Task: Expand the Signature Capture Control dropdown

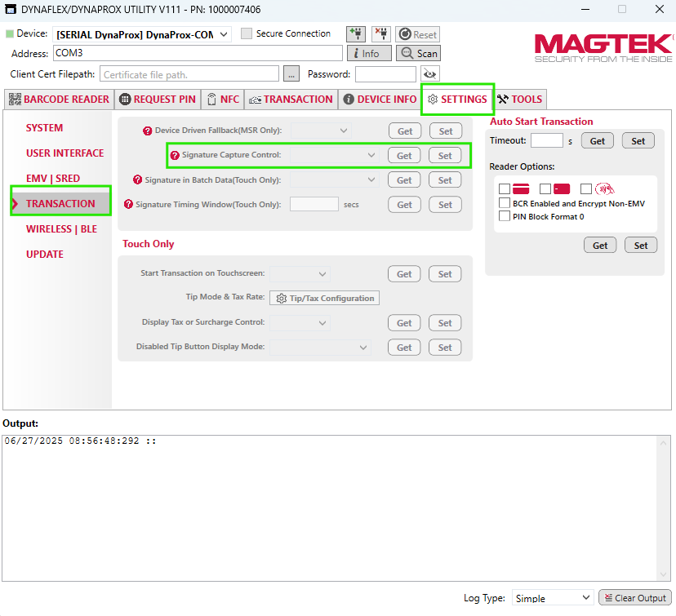Action: coord(334,155)
